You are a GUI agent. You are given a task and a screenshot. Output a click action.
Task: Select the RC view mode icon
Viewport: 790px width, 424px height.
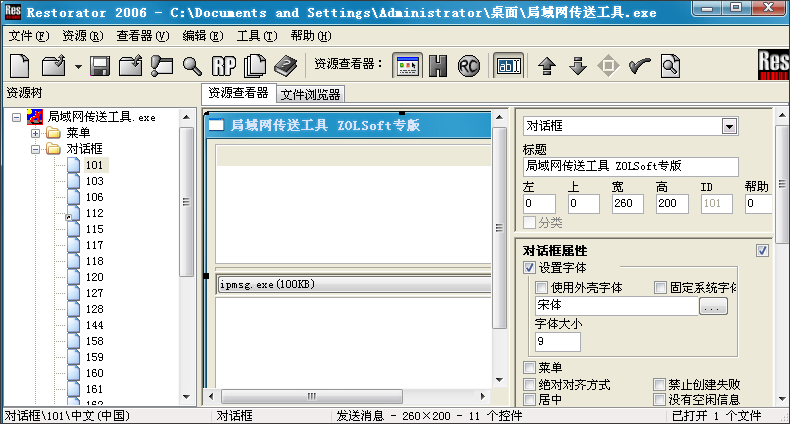468,66
